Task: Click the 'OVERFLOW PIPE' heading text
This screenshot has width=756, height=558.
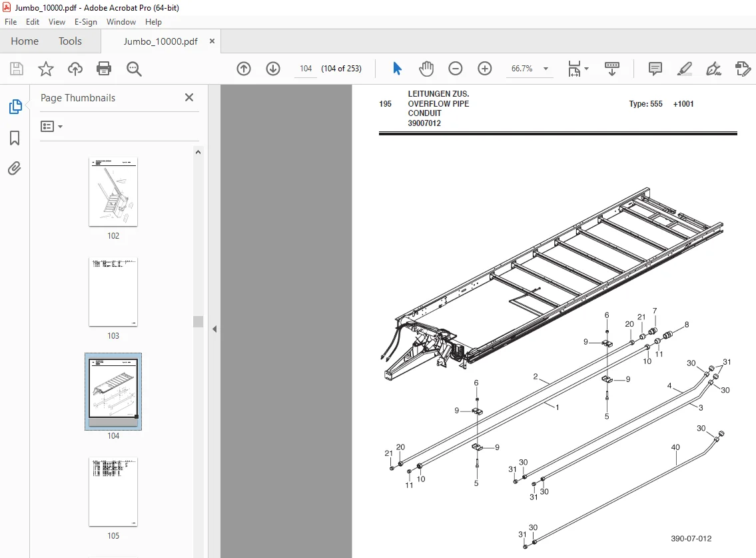Action: [x=438, y=104]
